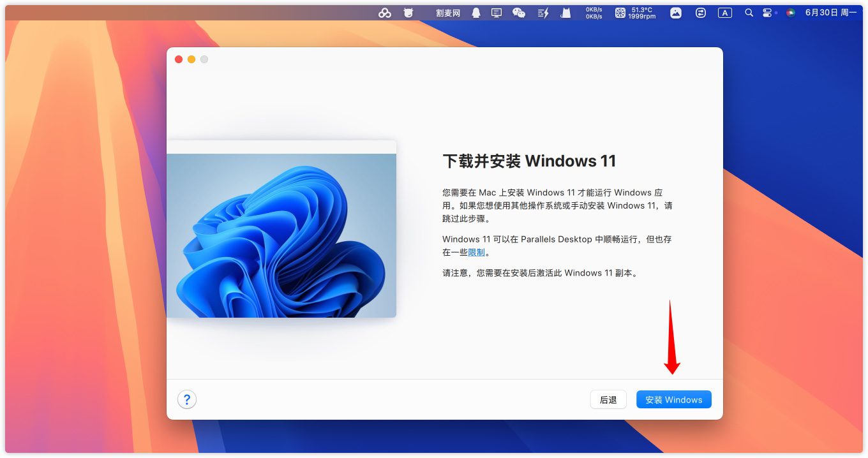Click the Windows 11 bloom preview image
Image resolution: width=868 pixels, height=458 pixels.
pyautogui.click(x=281, y=235)
